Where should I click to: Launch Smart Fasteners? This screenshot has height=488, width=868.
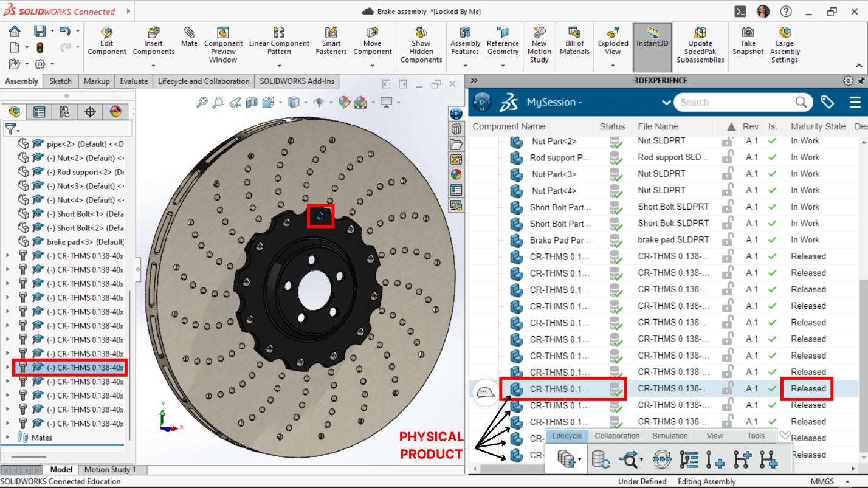coord(331,41)
